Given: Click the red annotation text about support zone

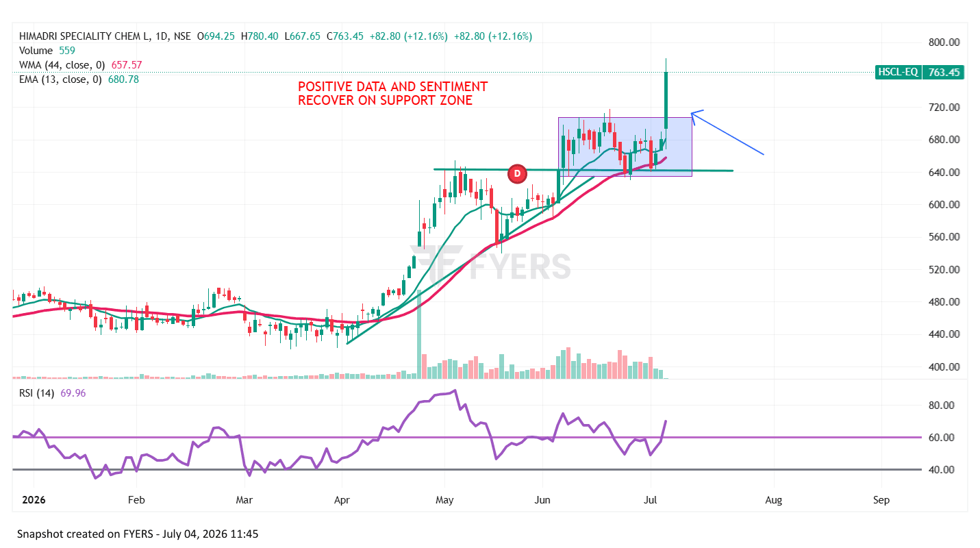Looking at the screenshot, I should coord(392,94).
